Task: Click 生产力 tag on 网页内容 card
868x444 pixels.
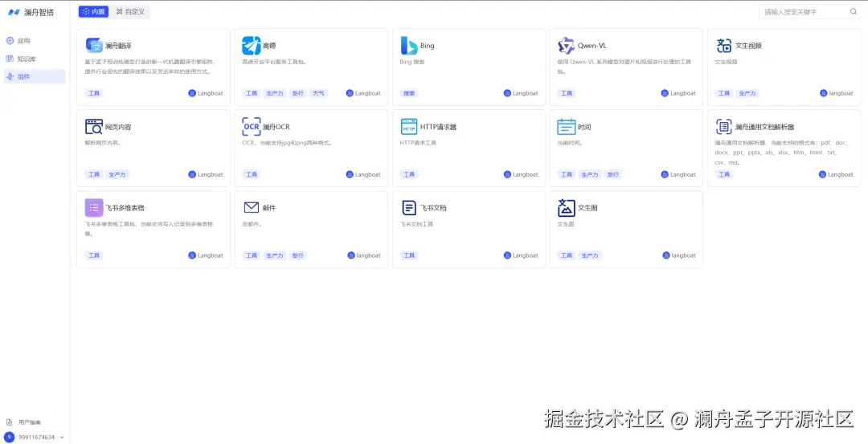Action: point(117,175)
